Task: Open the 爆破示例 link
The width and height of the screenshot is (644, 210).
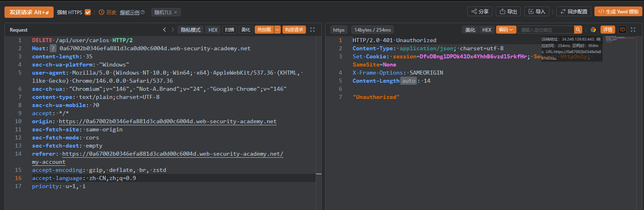Action: click(x=130, y=13)
